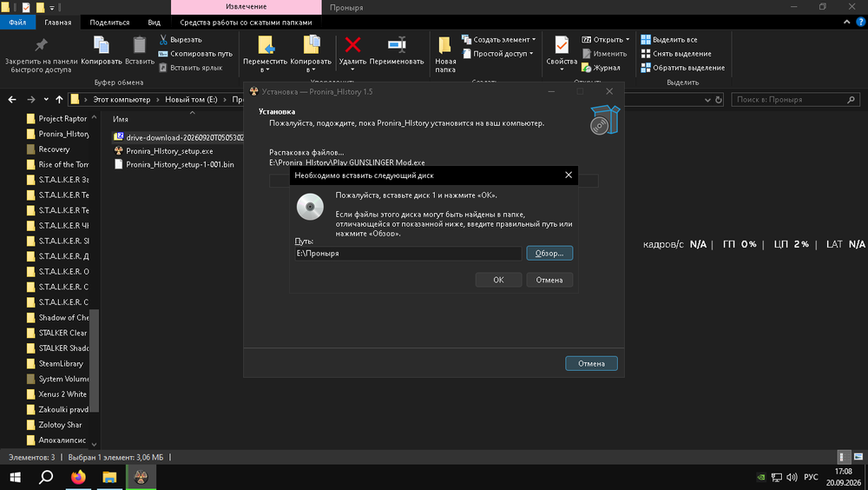868x490 pixels.
Task: Open SteamLibrary folder in navigation pane
Action: pos(56,364)
